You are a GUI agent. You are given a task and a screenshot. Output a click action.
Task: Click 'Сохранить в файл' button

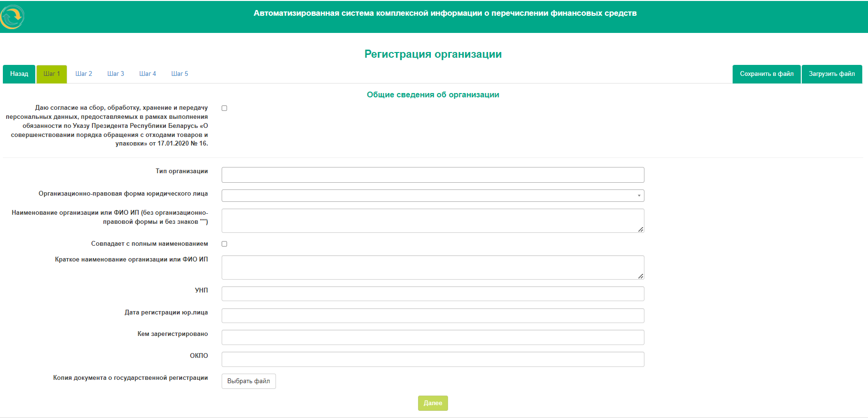(766, 74)
